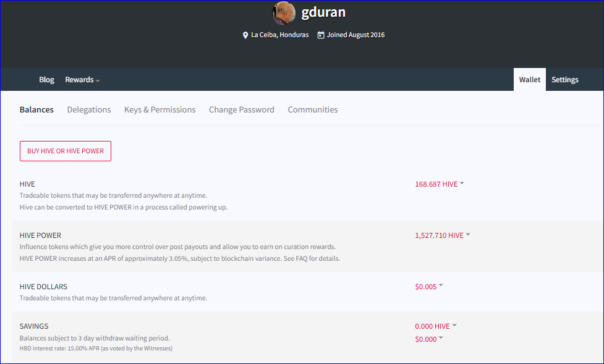This screenshot has height=364, width=604.
Task: Go to Change Password
Action: pyautogui.click(x=242, y=110)
